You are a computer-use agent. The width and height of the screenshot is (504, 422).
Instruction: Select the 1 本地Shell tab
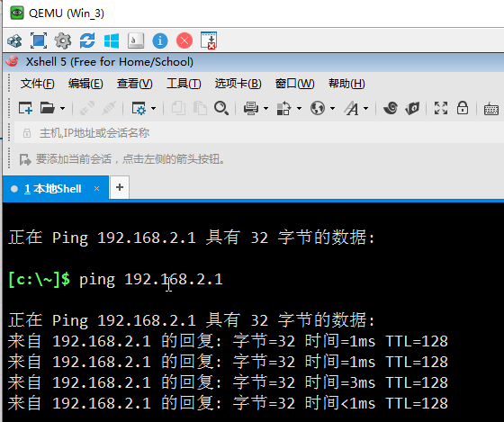point(53,189)
